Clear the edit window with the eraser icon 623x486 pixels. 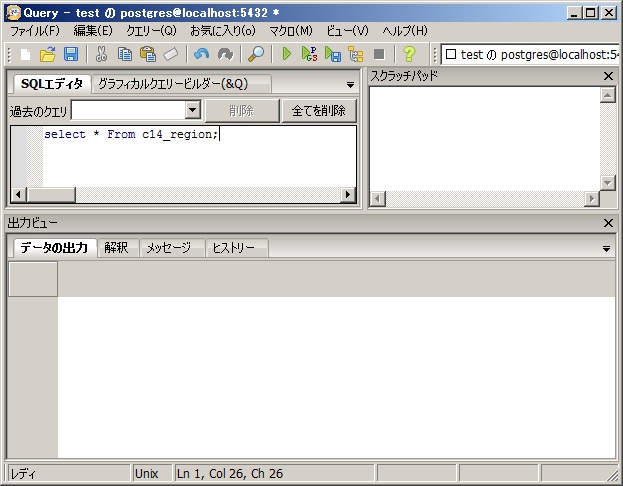pos(170,54)
